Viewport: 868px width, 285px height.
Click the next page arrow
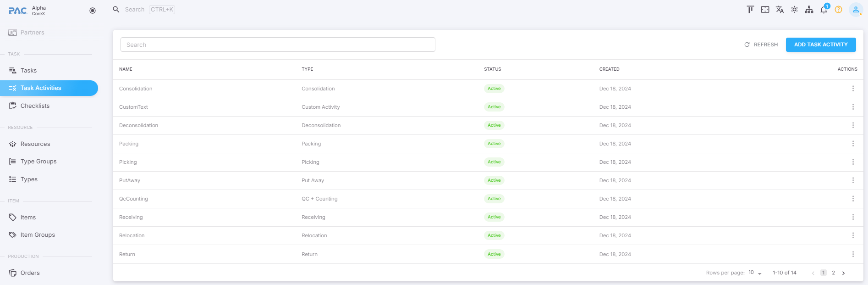click(x=843, y=273)
